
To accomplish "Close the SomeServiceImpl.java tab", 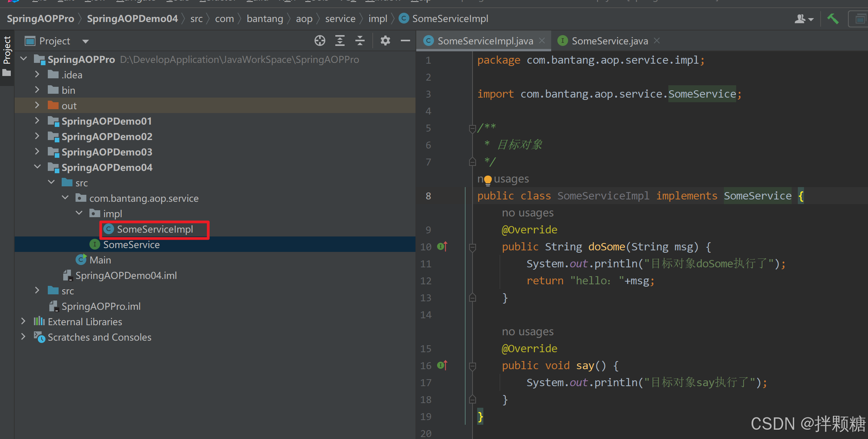I will click(542, 41).
